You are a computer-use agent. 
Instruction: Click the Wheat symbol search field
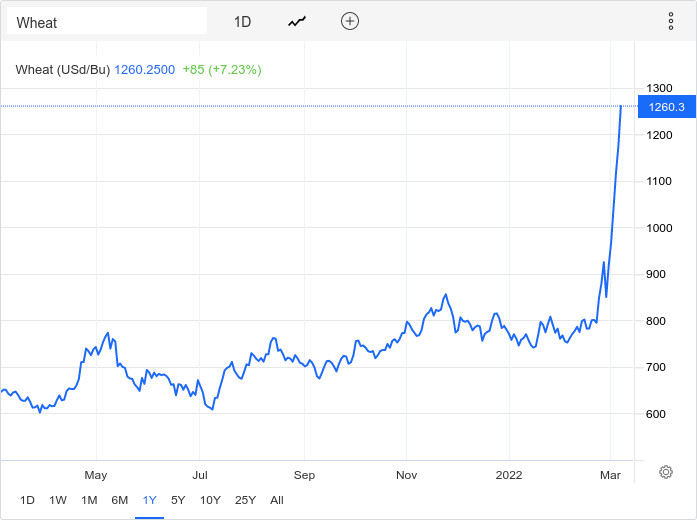coord(107,21)
